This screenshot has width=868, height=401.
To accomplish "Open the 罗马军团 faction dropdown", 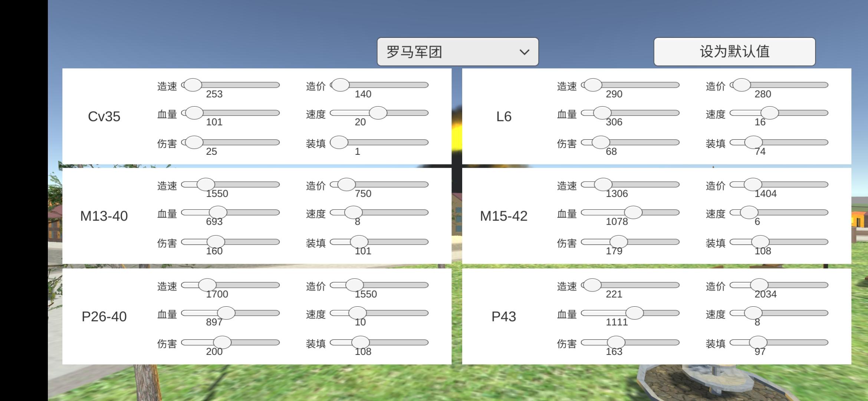I will pyautogui.click(x=458, y=52).
